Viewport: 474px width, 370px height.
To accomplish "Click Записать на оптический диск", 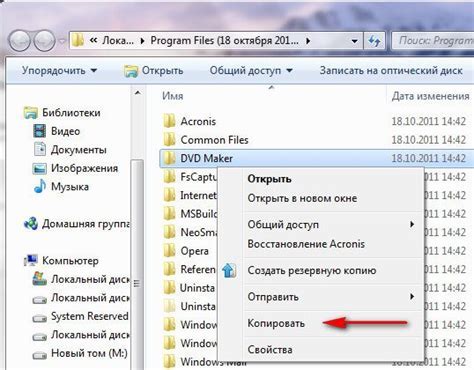I will point(391,71).
